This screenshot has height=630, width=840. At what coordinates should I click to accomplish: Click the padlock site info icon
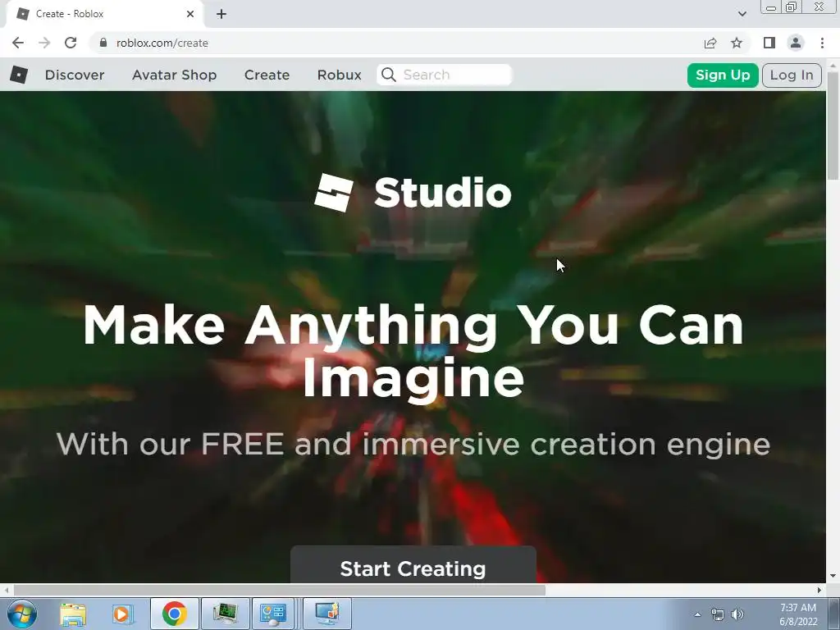(103, 43)
